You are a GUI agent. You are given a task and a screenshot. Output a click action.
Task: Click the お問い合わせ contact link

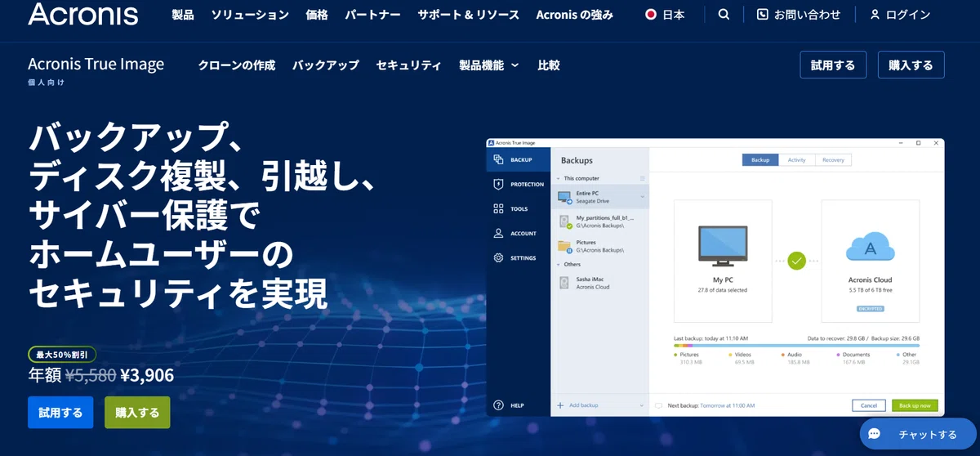[x=797, y=15]
